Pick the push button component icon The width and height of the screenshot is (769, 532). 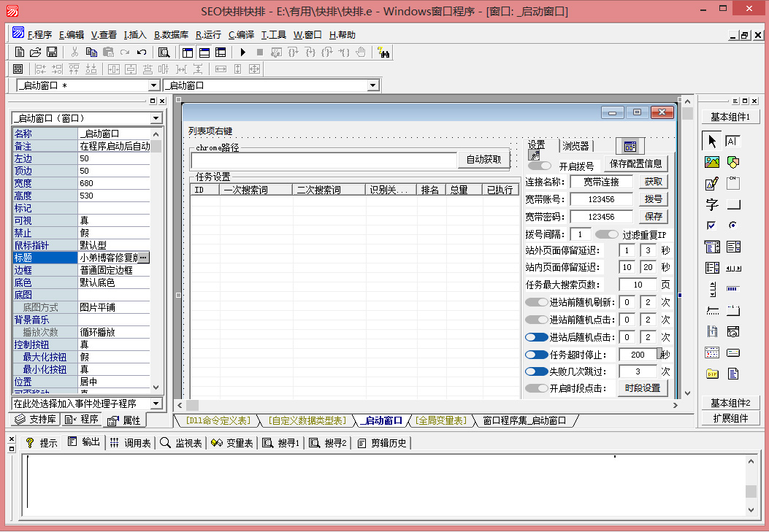(733, 204)
